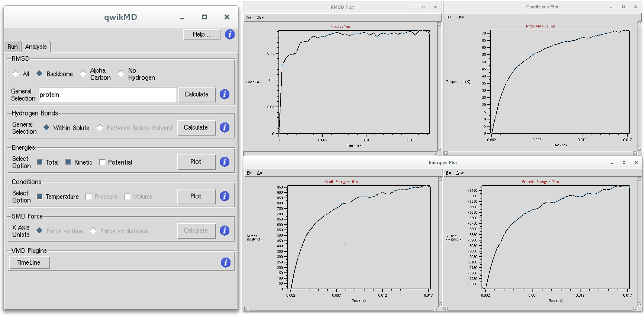Screen dimensions: 644x317
Task: Open File menu in Conditions Plot window
Action: pyautogui.click(x=449, y=17)
